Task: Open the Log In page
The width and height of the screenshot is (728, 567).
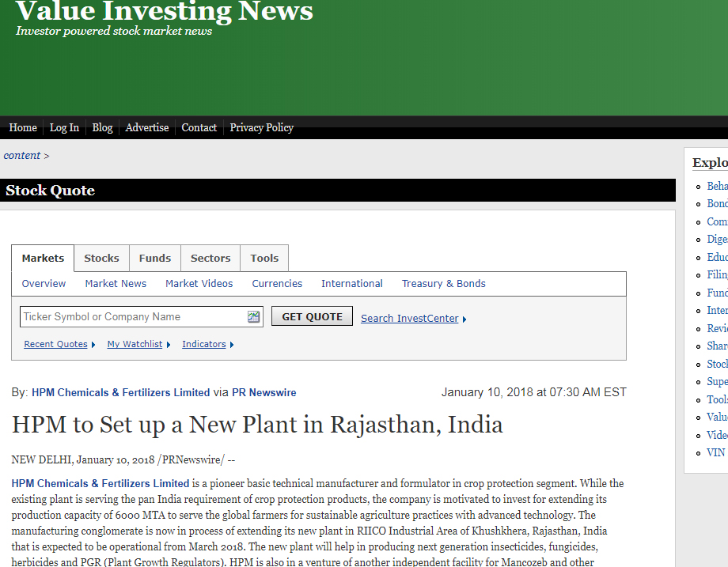Action: coord(64,127)
